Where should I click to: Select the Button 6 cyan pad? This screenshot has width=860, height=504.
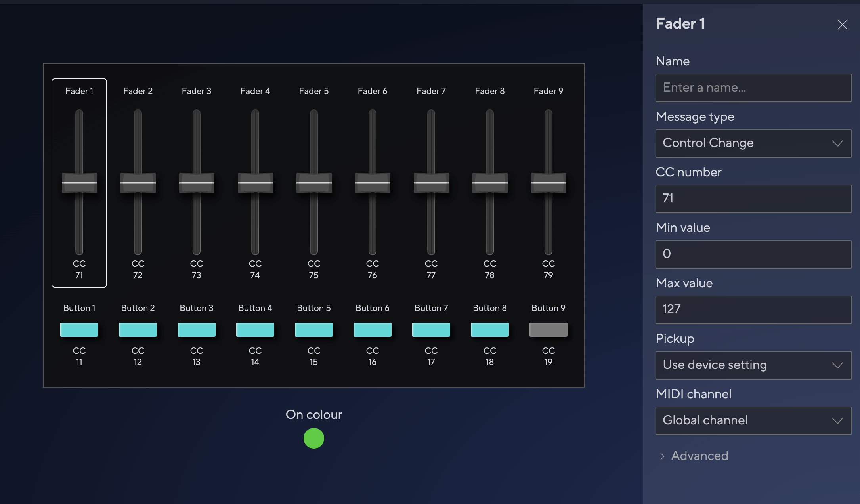(373, 330)
